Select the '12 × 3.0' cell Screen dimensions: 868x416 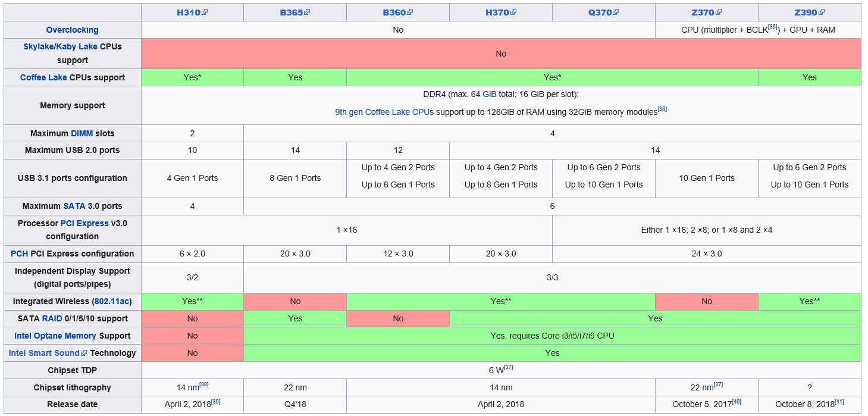pos(398,254)
